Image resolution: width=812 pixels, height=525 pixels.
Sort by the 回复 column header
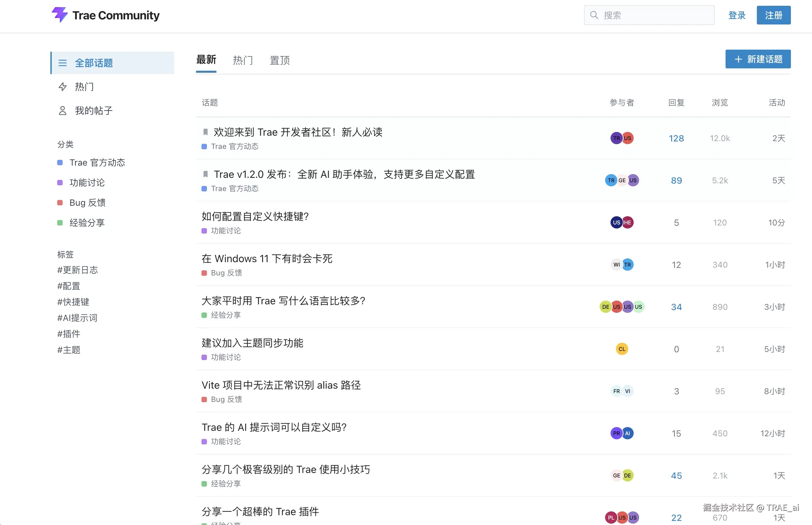pos(676,103)
